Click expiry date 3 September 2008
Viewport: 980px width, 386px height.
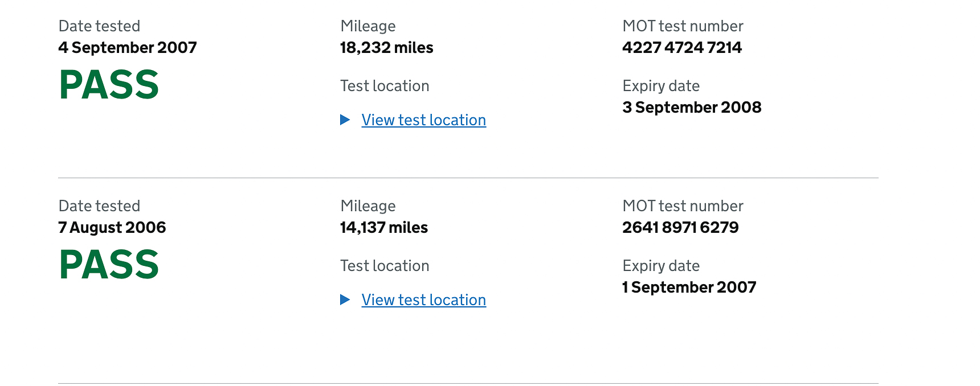click(692, 108)
